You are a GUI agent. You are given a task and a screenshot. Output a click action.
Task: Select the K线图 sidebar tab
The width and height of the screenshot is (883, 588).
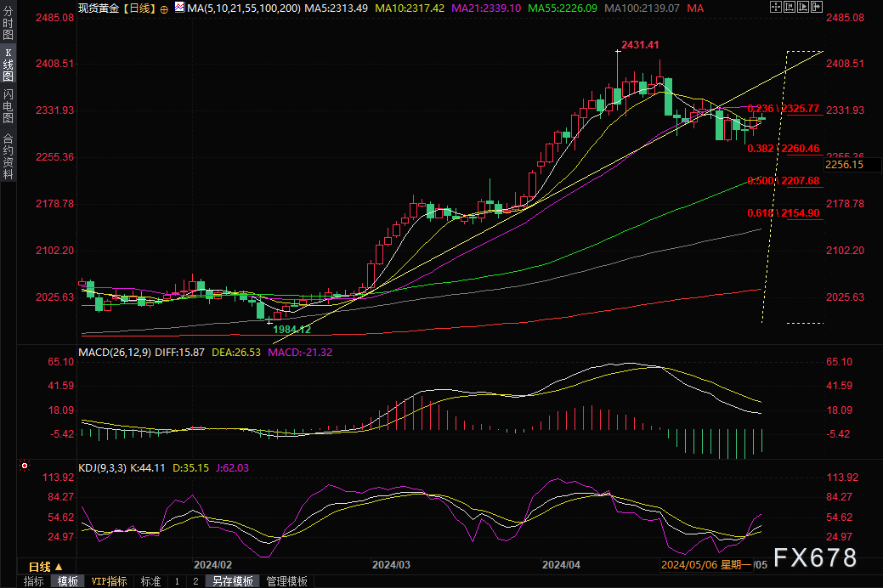[x=8, y=64]
